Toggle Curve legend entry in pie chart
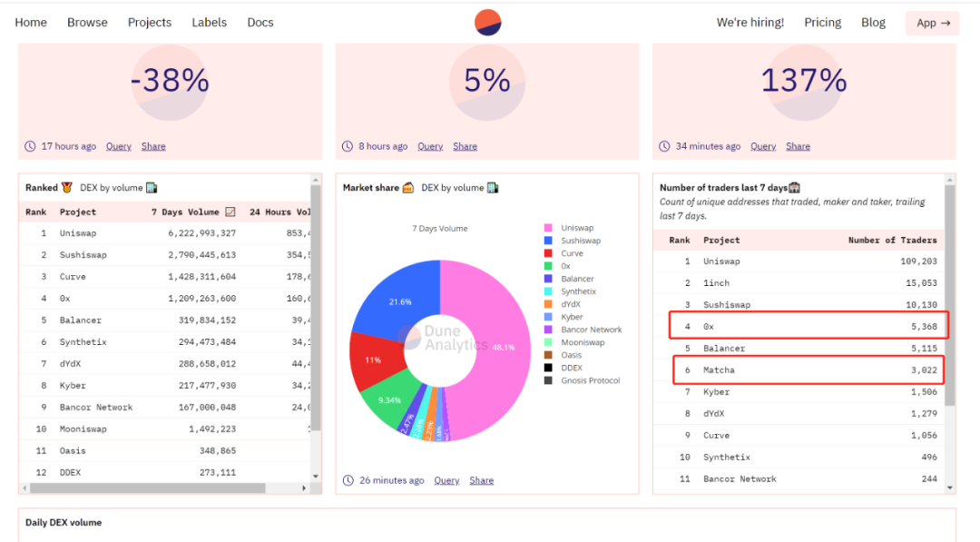This screenshot has width=980, height=542. 563,253
